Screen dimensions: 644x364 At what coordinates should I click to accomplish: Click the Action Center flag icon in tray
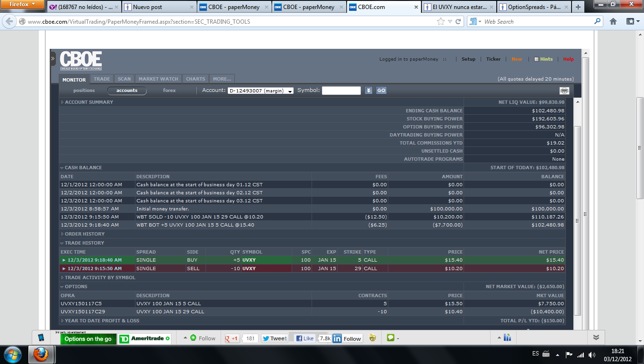[569, 355]
